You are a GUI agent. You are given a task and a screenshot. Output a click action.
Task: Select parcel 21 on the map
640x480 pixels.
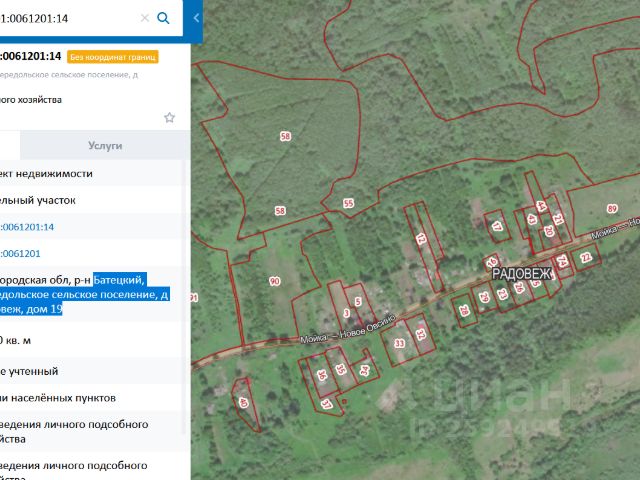point(558,219)
